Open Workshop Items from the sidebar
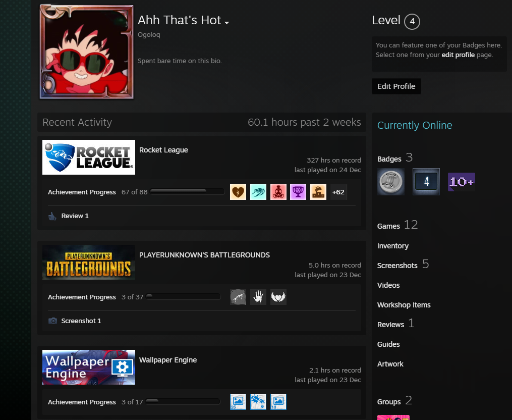512x420 pixels. coord(404,305)
